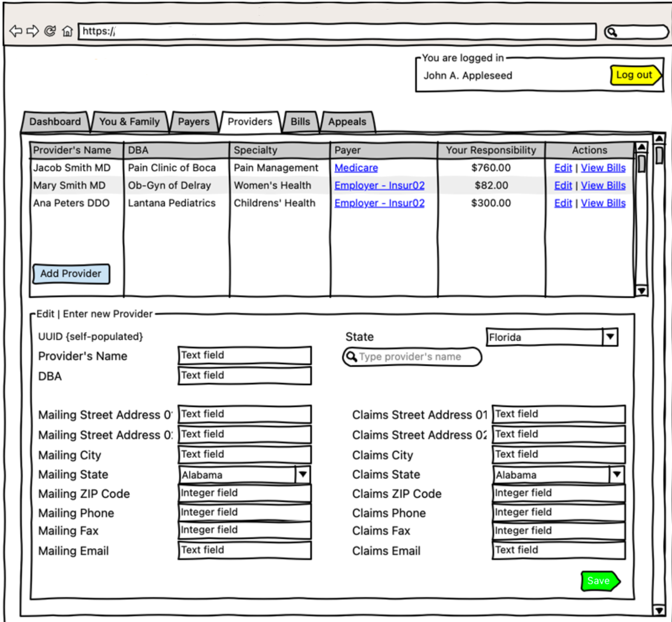Image resolution: width=672 pixels, height=622 pixels.
Task: Click the Log out button
Action: point(635,75)
